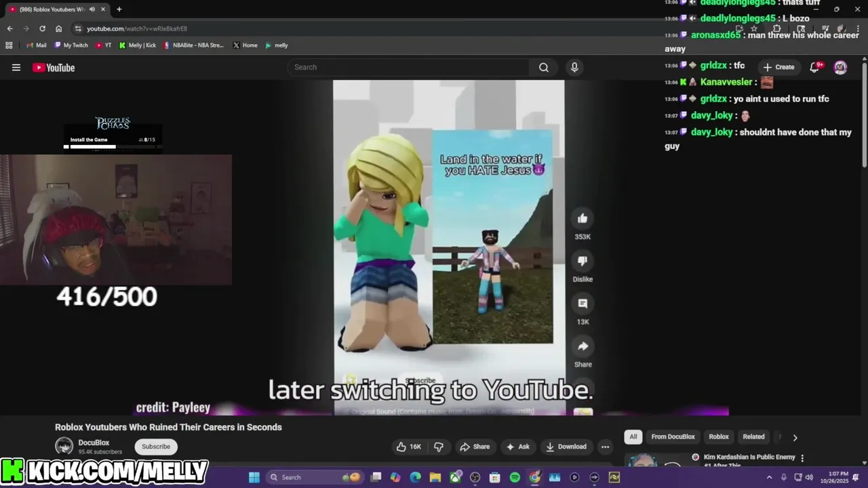Screen dimensions: 868x488
Task: Click the Ask button
Action: (517, 447)
